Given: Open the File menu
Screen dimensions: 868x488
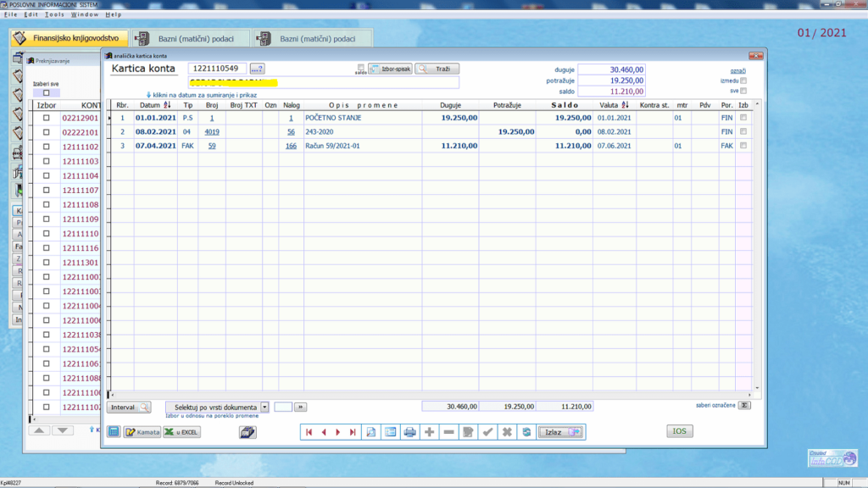Looking at the screenshot, I should coord(10,14).
